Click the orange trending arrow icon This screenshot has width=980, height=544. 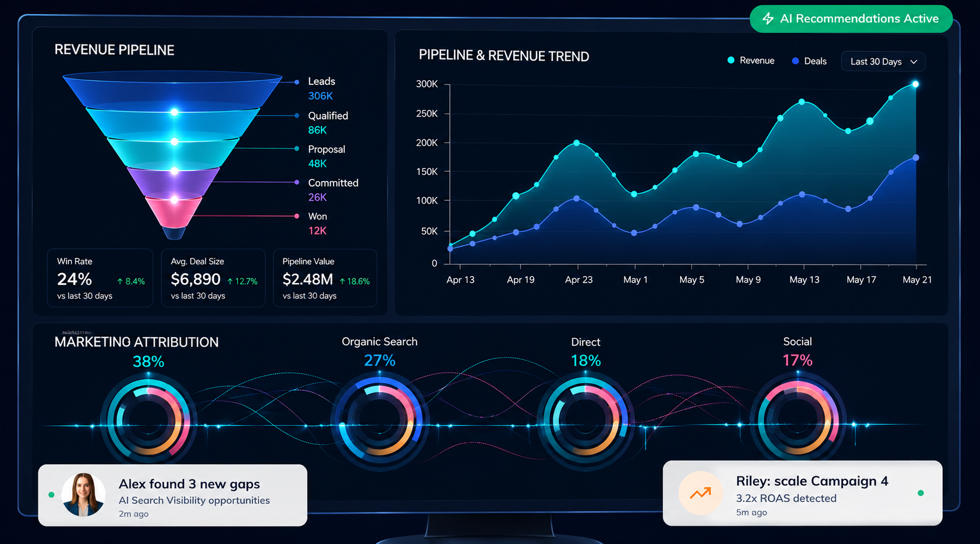click(x=701, y=493)
